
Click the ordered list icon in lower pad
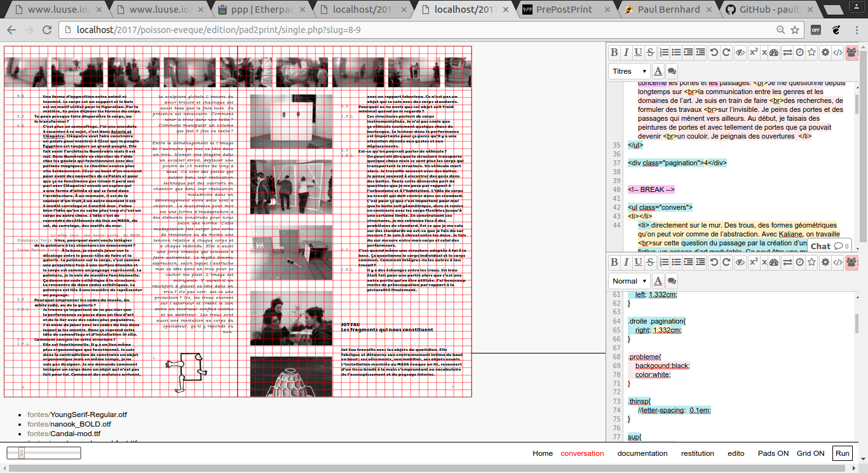(664, 262)
